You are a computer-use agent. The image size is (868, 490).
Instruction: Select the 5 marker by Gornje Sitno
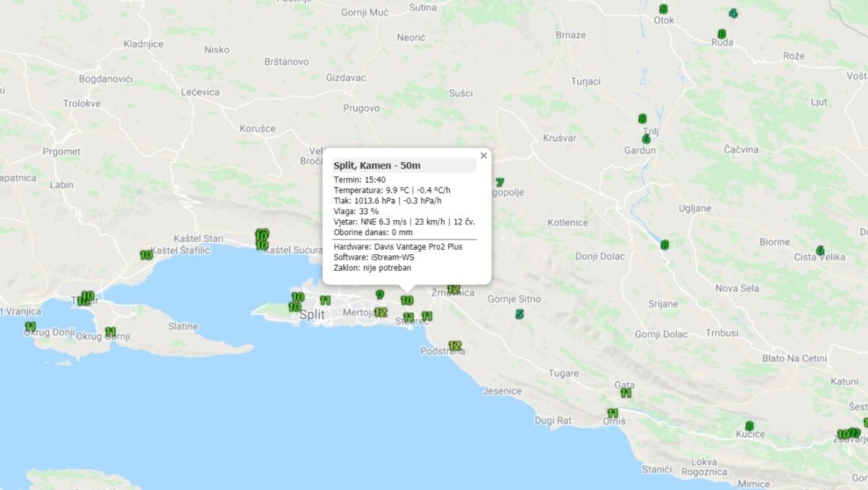519,314
